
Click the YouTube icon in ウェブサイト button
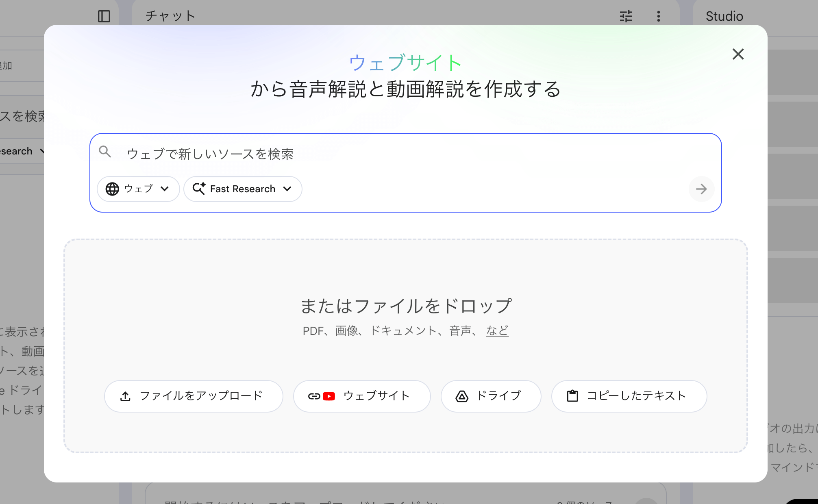tap(329, 396)
